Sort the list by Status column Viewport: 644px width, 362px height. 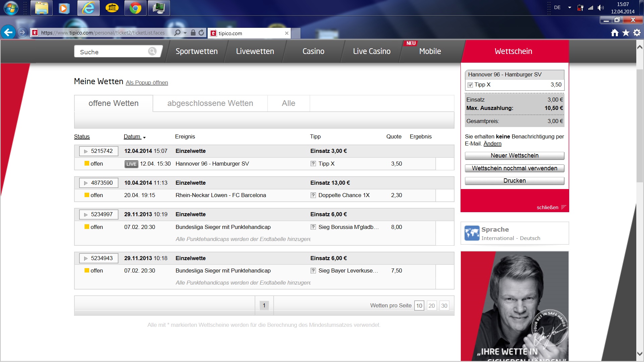tap(82, 137)
